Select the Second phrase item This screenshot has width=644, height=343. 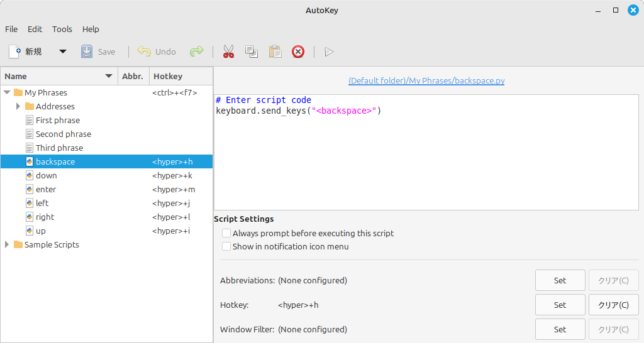(64, 134)
